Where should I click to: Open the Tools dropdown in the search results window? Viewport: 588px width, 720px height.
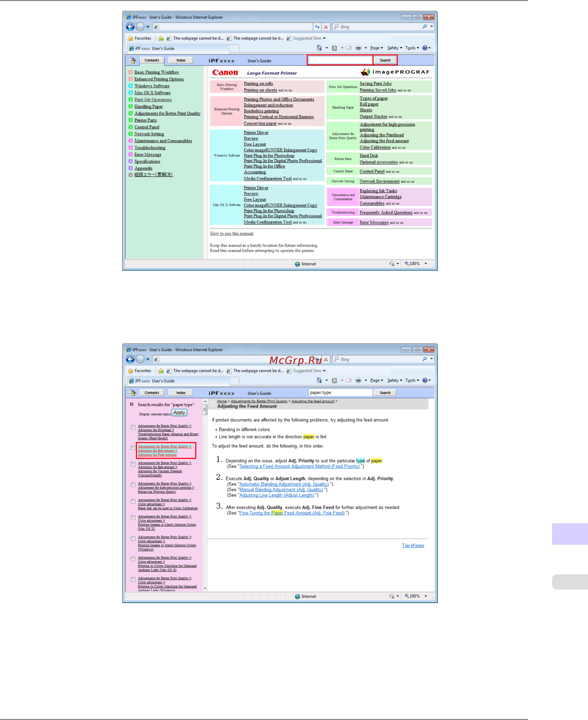point(412,380)
